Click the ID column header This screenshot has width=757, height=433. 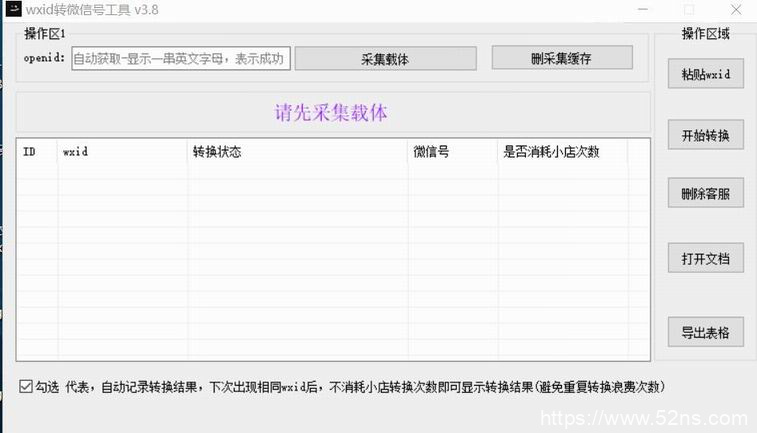tap(37, 152)
